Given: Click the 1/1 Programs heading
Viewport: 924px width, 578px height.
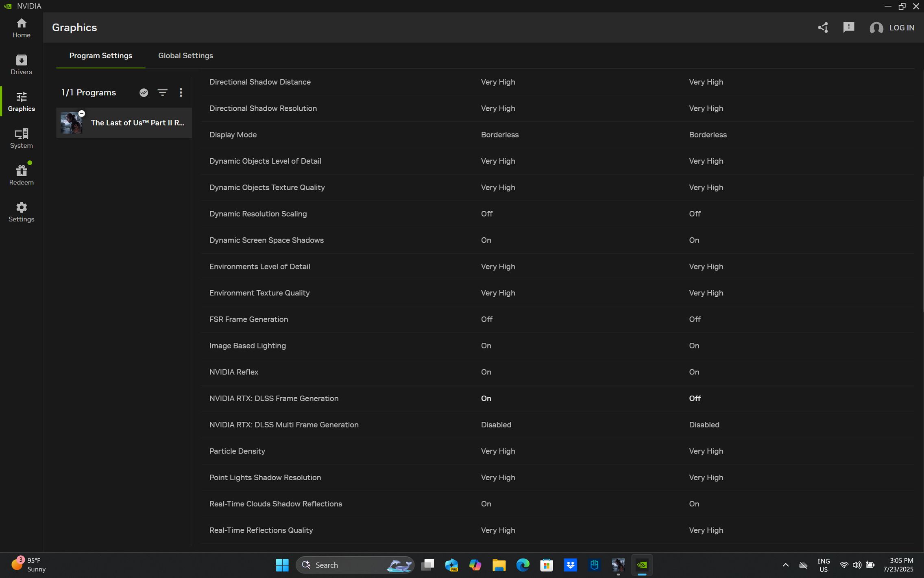Looking at the screenshot, I should [89, 93].
